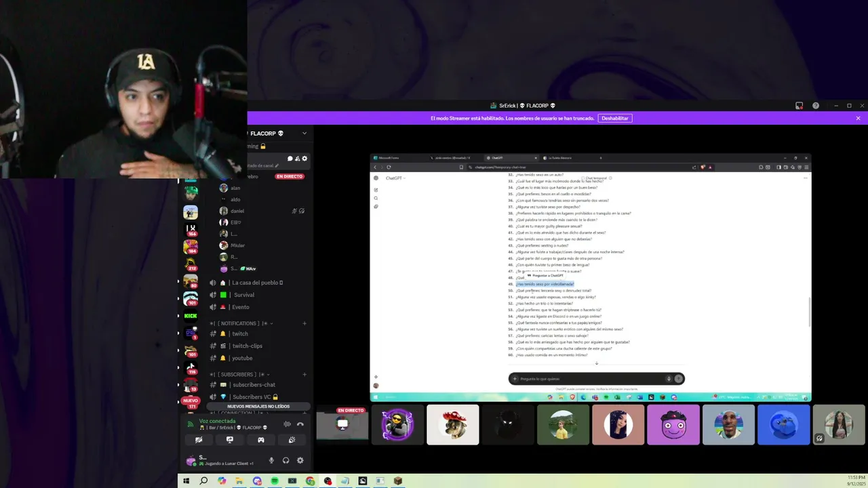
Task: Open Windows Start menu
Action: [186, 481]
